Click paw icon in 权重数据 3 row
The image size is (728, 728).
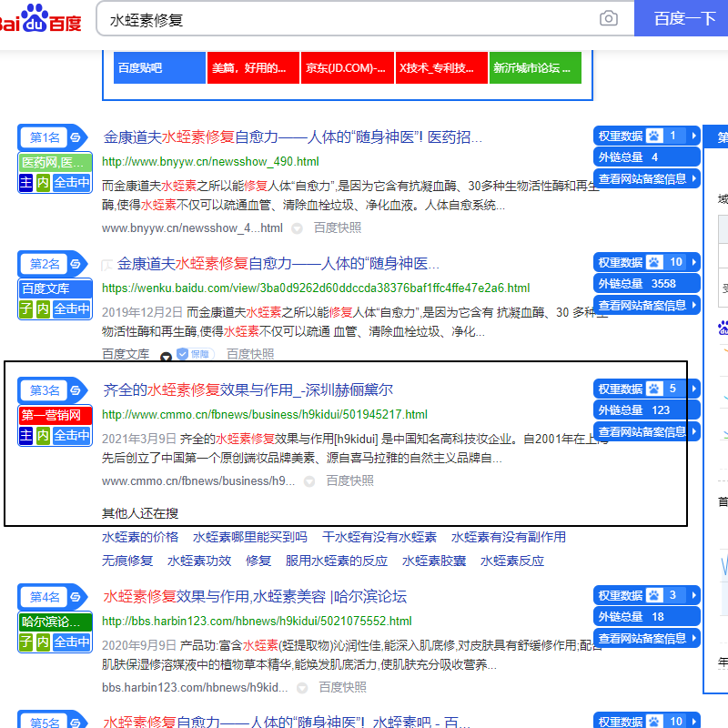(x=654, y=595)
